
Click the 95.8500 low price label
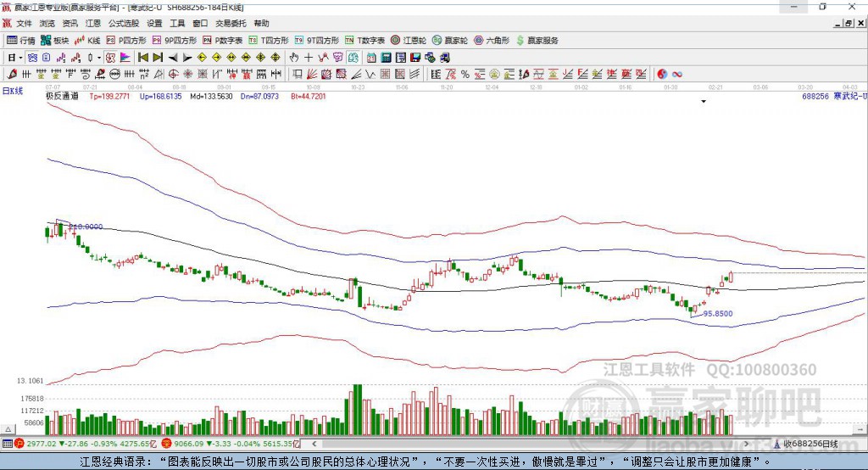[718, 313]
